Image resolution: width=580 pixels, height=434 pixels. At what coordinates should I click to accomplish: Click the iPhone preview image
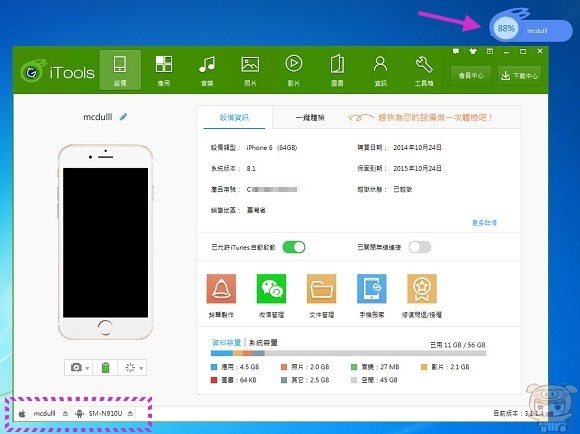pos(105,242)
